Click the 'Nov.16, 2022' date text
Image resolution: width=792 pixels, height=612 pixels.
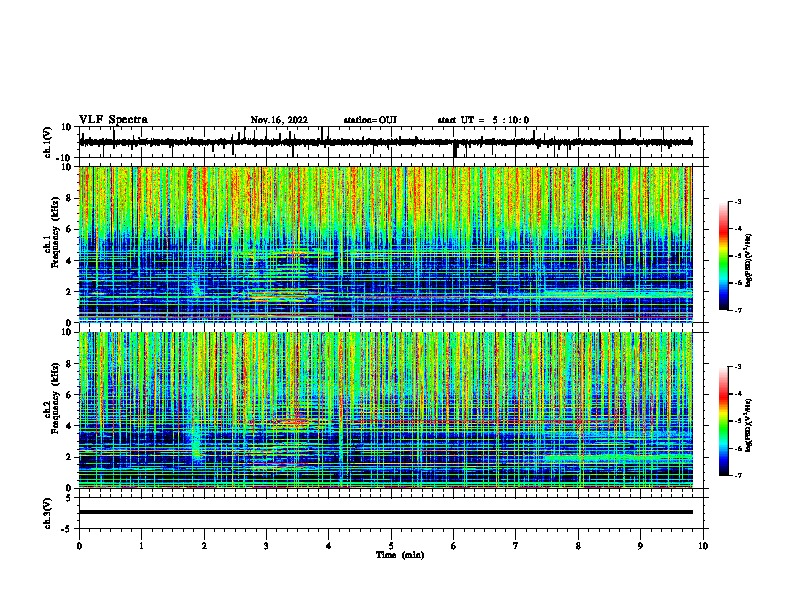pyautogui.click(x=279, y=120)
